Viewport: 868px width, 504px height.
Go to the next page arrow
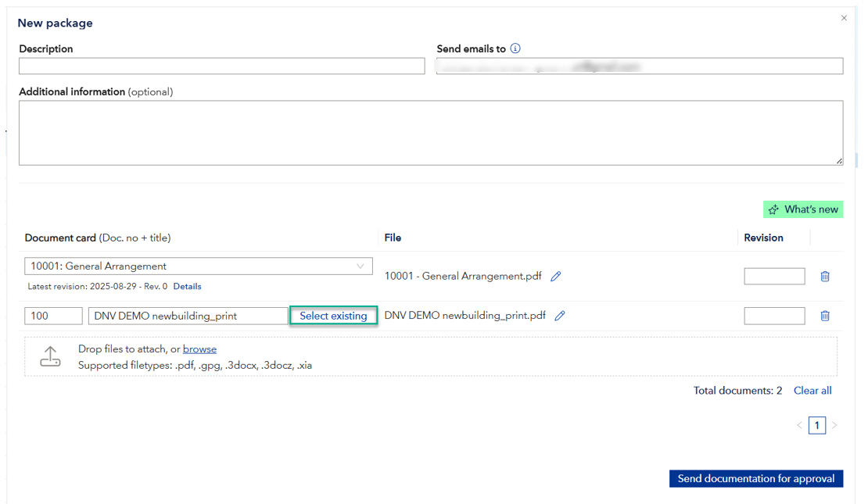tap(834, 425)
